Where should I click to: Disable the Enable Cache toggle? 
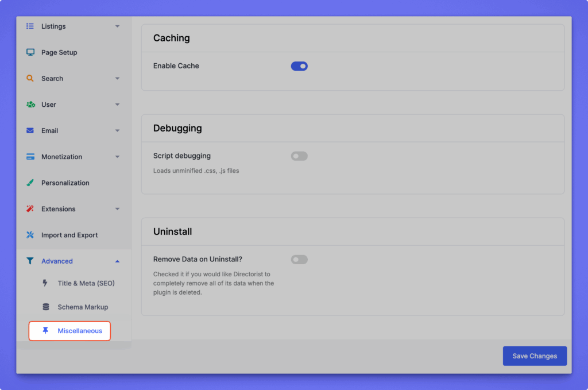(x=299, y=66)
